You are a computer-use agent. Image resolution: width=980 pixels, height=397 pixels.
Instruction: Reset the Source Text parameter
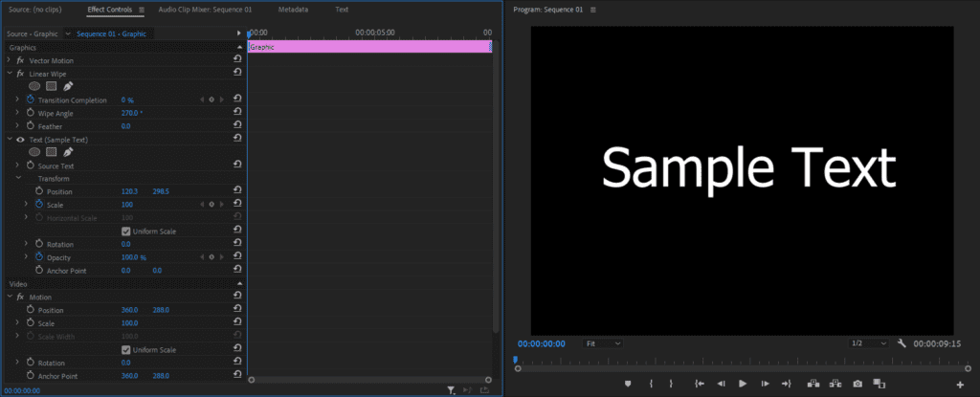click(x=237, y=165)
